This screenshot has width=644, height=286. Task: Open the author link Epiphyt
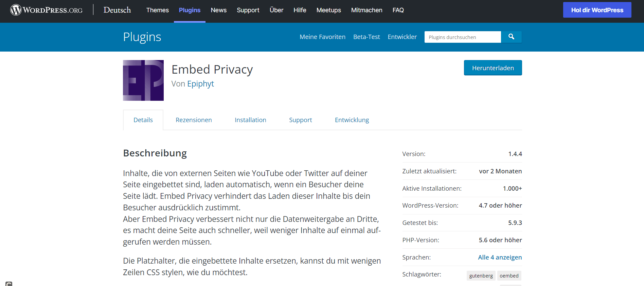pos(200,84)
